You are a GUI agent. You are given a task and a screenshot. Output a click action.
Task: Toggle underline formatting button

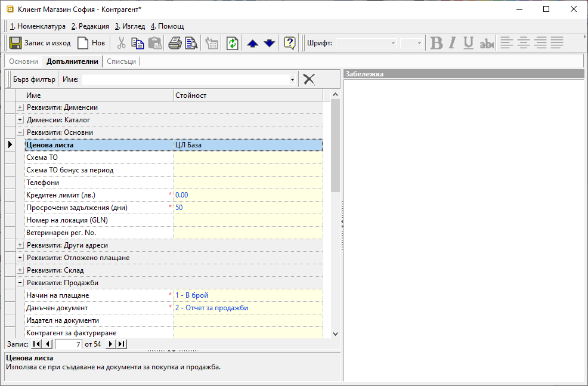[469, 43]
